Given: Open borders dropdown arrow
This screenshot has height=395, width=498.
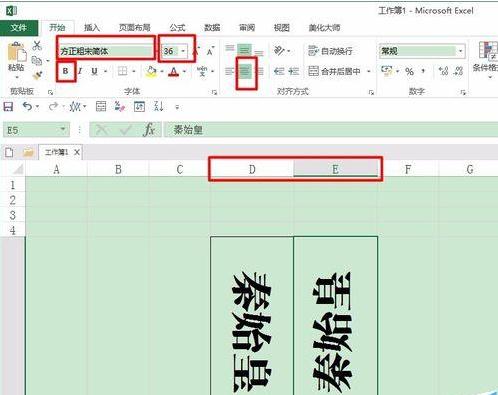Looking at the screenshot, I should tap(134, 71).
